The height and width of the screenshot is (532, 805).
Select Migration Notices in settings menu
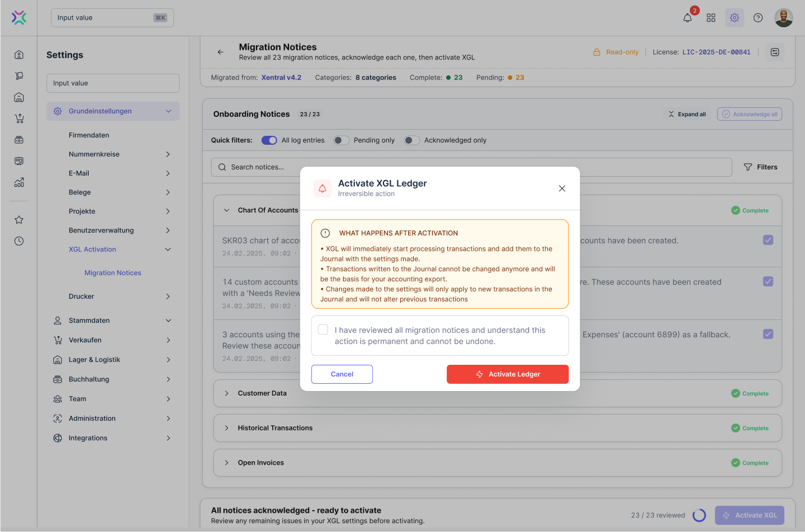click(x=113, y=273)
